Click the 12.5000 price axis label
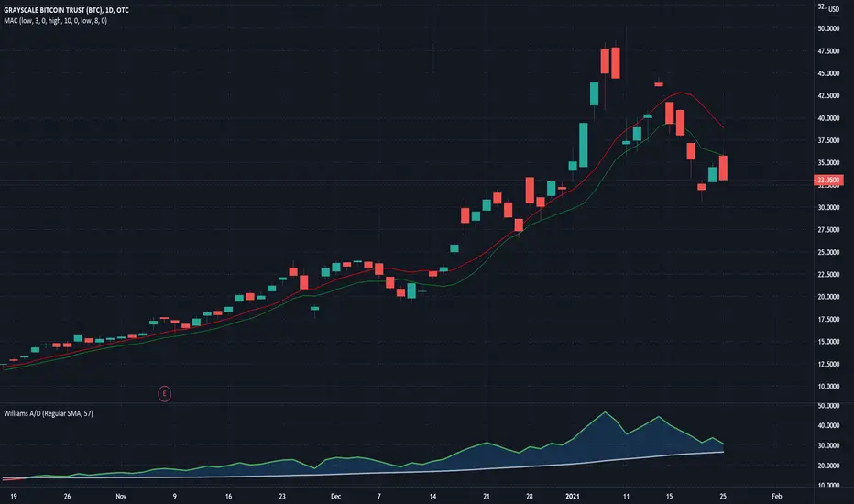The image size is (854, 504). pos(828,364)
